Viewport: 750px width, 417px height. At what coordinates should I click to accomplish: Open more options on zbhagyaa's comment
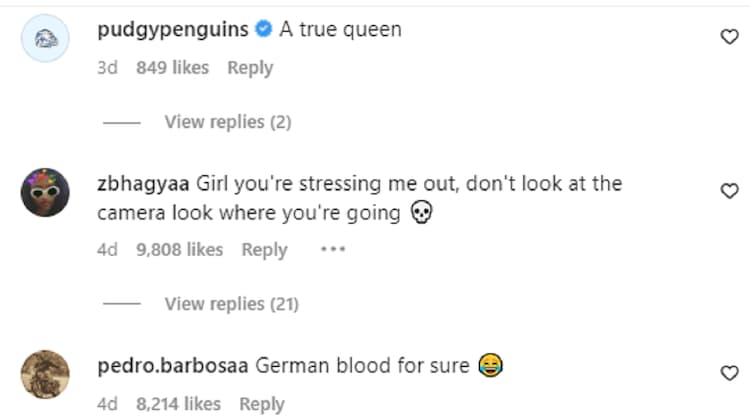pos(332,249)
